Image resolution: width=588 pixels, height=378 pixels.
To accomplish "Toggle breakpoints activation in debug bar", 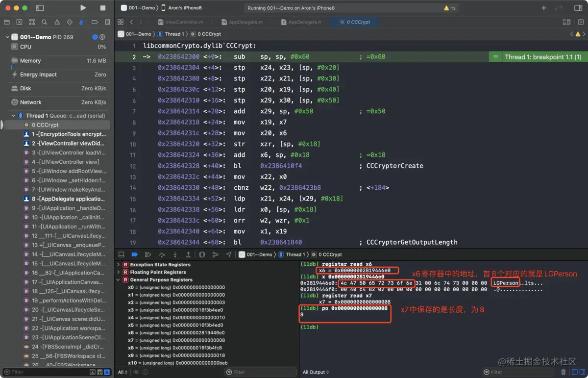I will point(135,254).
